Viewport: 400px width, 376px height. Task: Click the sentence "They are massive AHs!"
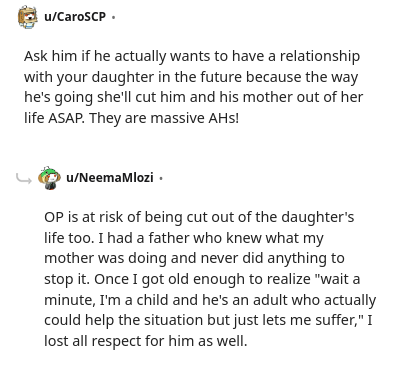pos(164,118)
